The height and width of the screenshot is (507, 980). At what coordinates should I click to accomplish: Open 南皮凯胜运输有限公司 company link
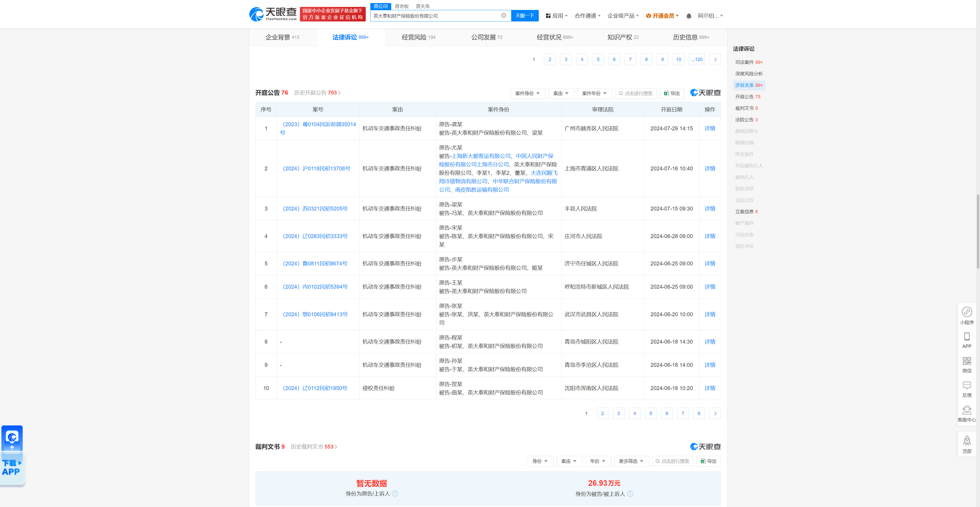tap(482, 190)
